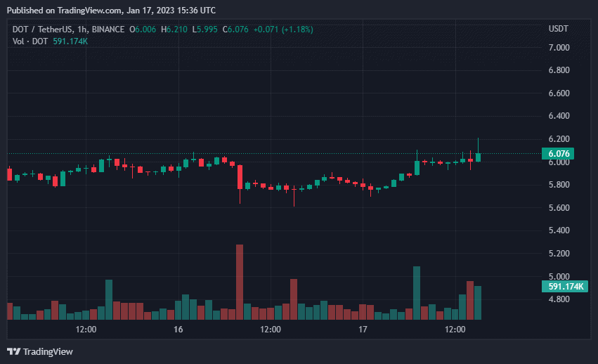Click the DOT / TetherUS symbol title
Screen dimensions: 598x364
click(68, 30)
